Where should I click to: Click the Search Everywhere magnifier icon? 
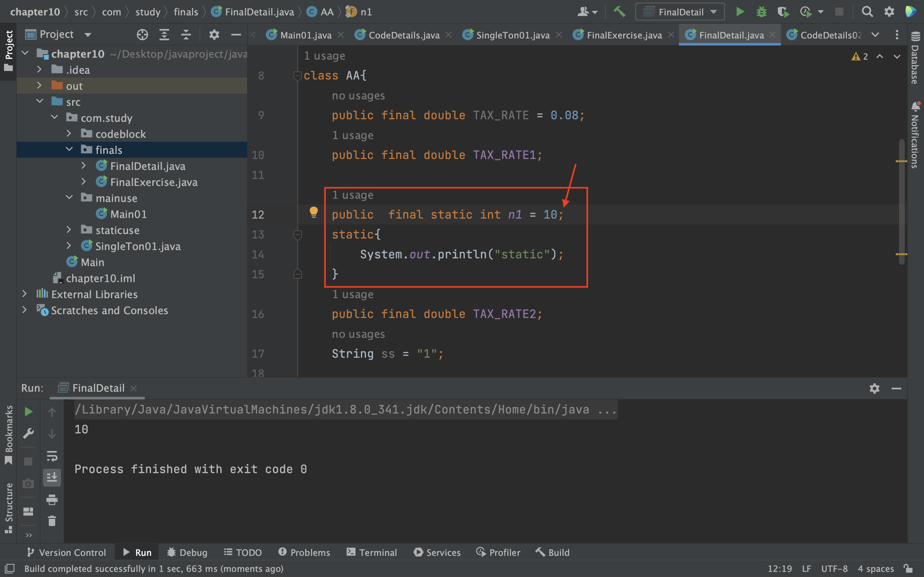click(x=867, y=12)
